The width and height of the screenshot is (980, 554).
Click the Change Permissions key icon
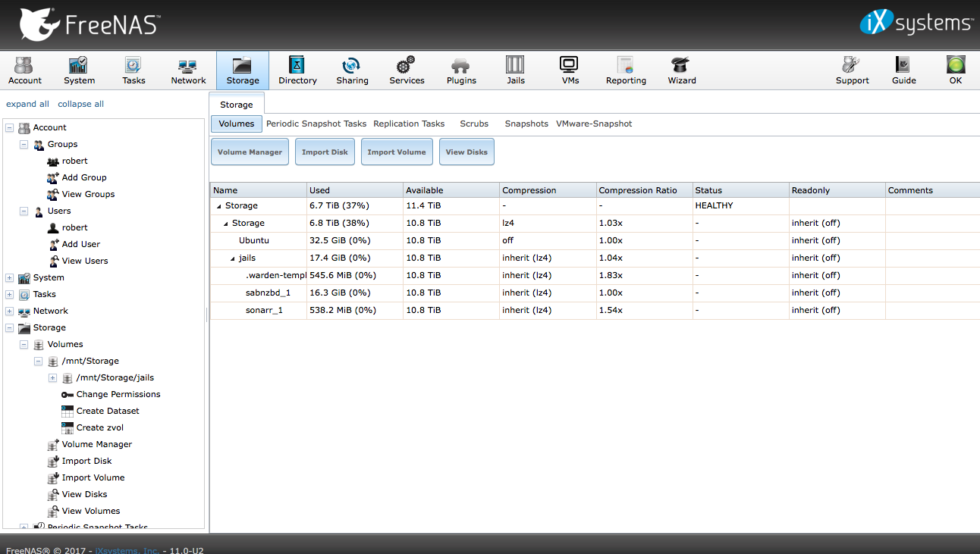tap(68, 394)
